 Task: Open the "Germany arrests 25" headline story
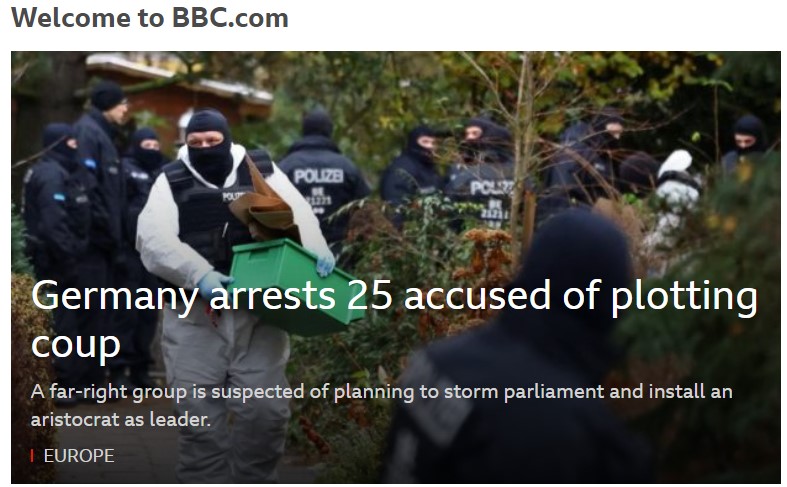tap(394, 319)
